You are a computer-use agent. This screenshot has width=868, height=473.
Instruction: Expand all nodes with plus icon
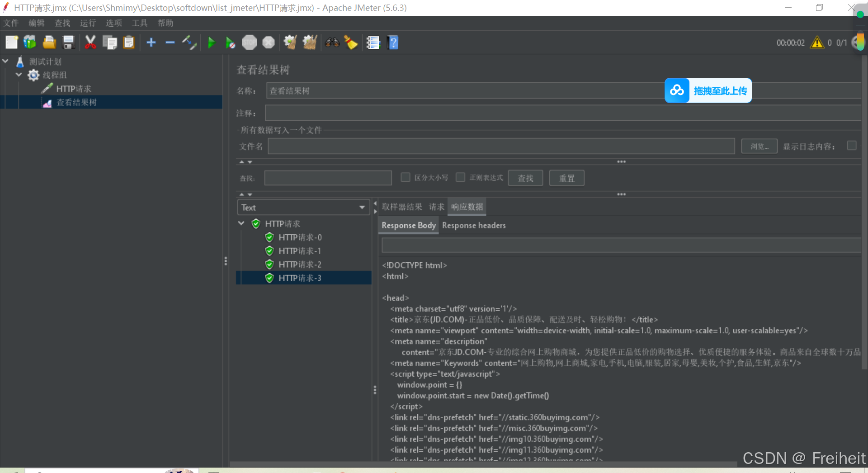(151, 43)
